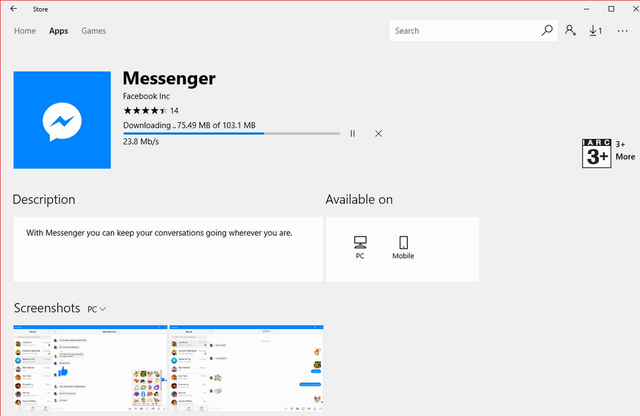The width and height of the screenshot is (640, 416).
Task: Click the PC device icon
Action: pyautogui.click(x=360, y=247)
